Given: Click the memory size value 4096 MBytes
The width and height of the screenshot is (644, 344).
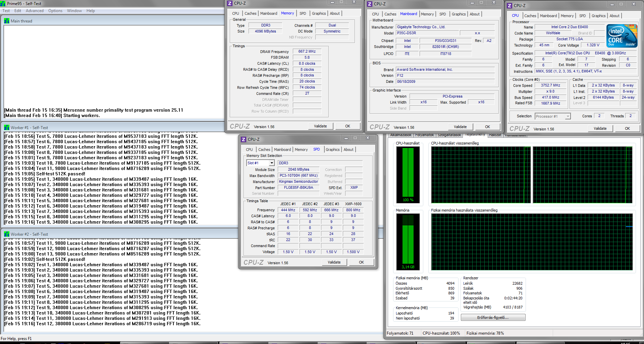Looking at the screenshot, I should coord(265,31).
